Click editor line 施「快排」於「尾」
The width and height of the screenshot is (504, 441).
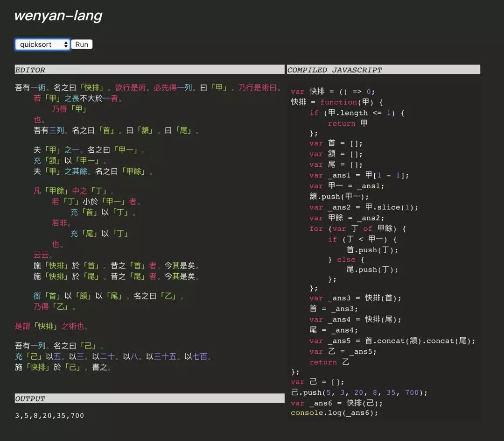(116, 276)
